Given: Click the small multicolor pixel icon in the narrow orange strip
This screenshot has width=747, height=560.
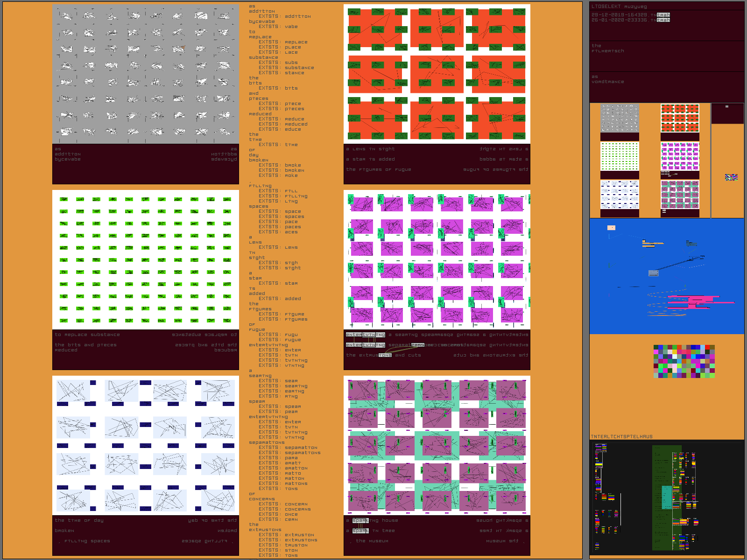Looking at the screenshot, I should point(731,177).
